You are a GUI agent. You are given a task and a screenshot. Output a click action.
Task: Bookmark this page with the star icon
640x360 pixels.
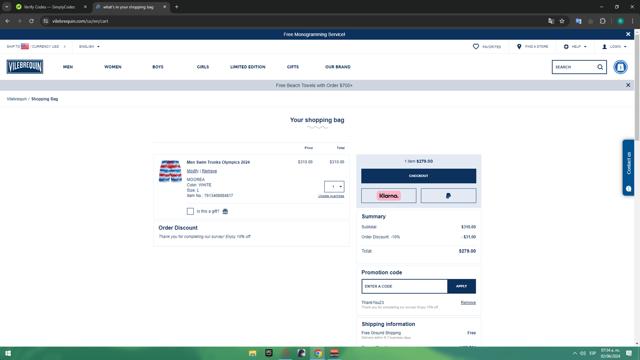point(562,21)
